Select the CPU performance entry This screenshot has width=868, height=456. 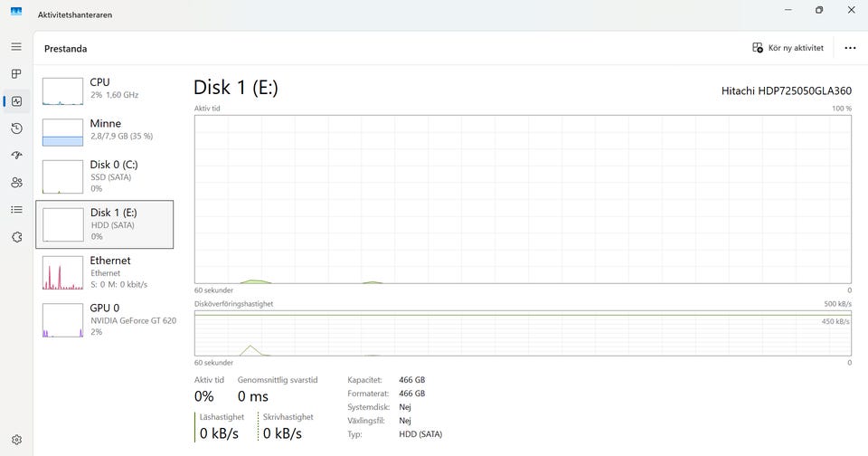pos(105,89)
